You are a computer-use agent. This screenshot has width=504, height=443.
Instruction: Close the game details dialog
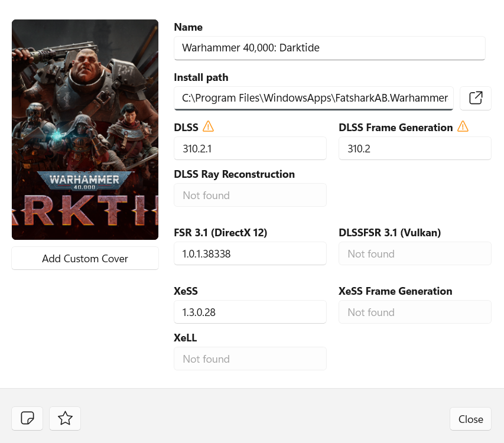[x=470, y=419]
